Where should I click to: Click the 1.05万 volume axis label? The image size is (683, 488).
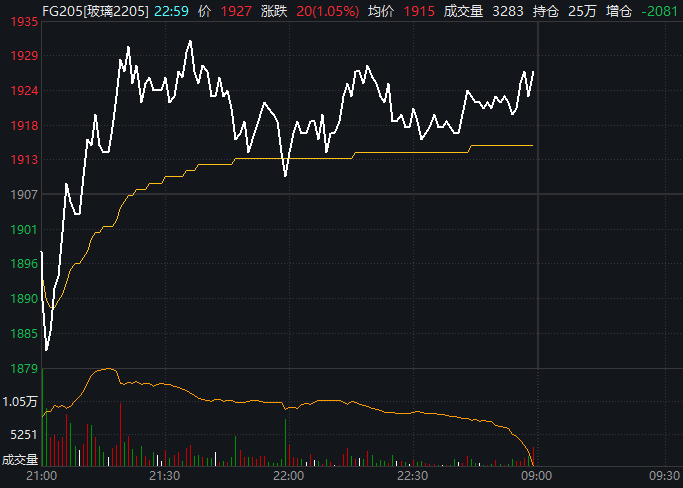tap(21, 402)
